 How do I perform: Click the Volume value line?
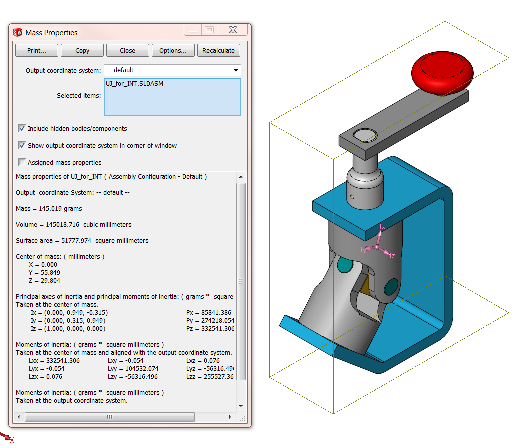pos(73,225)
